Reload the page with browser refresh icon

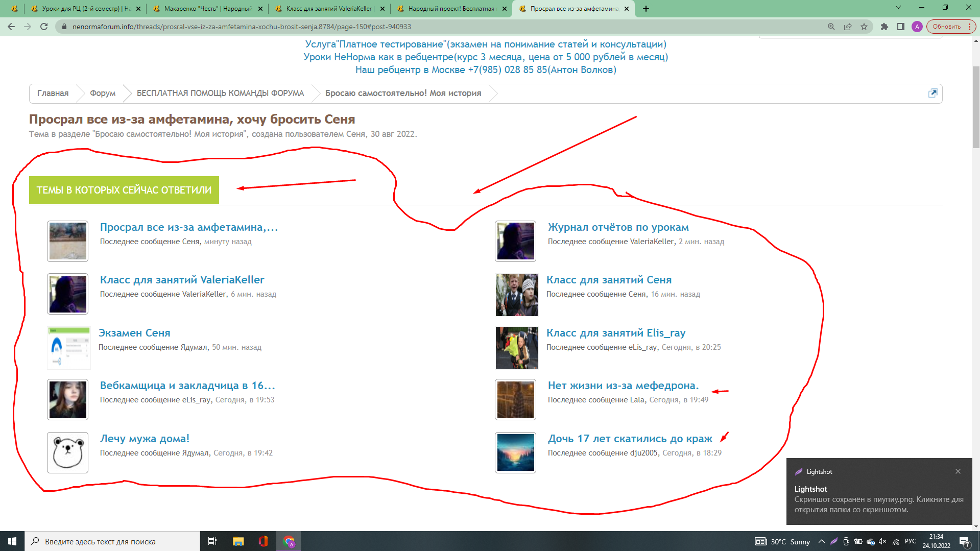[x=44, y=27]
